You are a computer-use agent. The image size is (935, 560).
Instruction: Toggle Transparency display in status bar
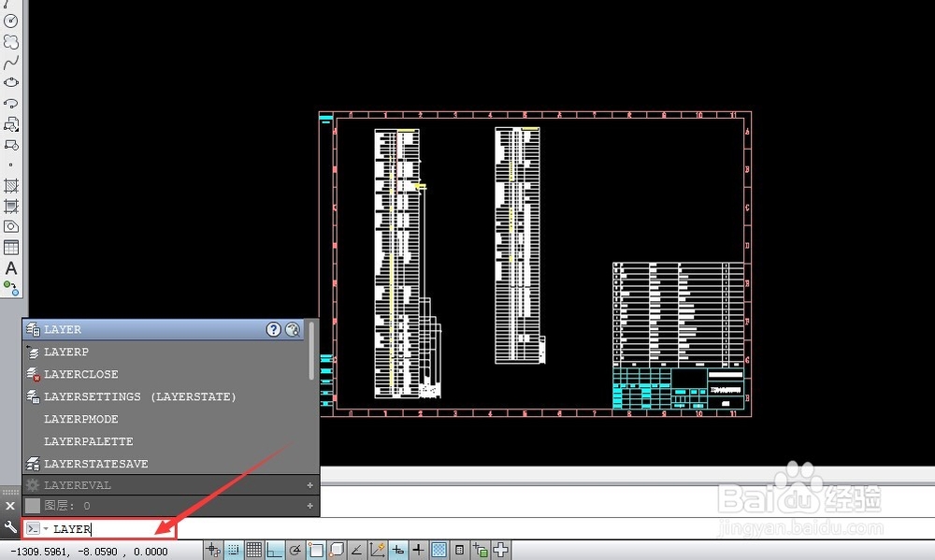click(x=439, y=550)
